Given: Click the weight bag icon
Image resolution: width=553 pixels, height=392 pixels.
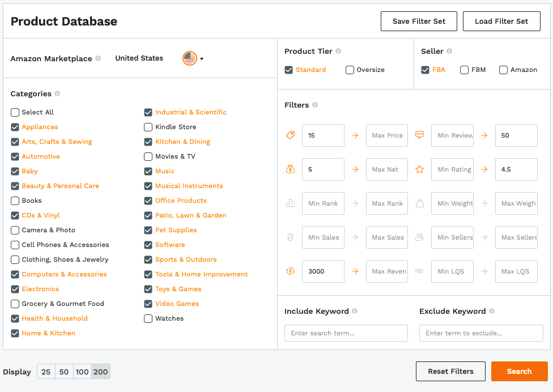Looking at the screenshot, I should point(419,203).
